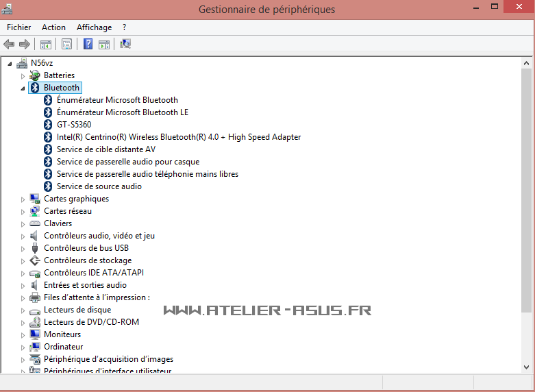Select the N56vz computer root node
Screen dimensions: 535x392
42,63
